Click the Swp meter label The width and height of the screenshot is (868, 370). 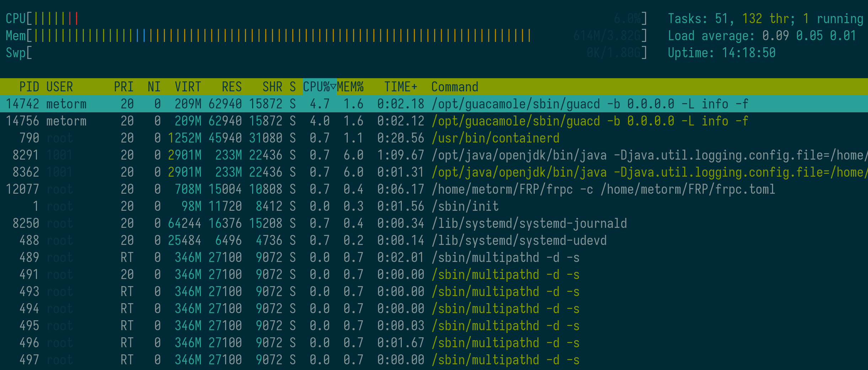16,53
